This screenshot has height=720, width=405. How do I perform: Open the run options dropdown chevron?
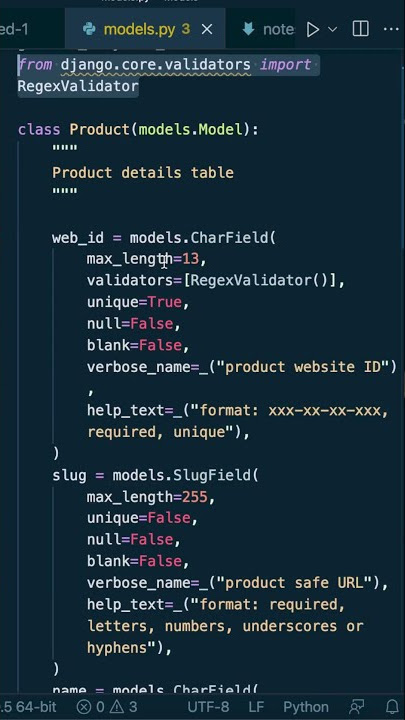tap(332, 30)
